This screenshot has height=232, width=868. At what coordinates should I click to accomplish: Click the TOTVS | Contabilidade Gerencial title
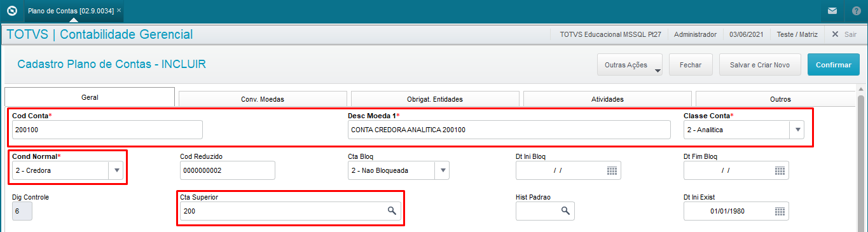coord(100,34)
